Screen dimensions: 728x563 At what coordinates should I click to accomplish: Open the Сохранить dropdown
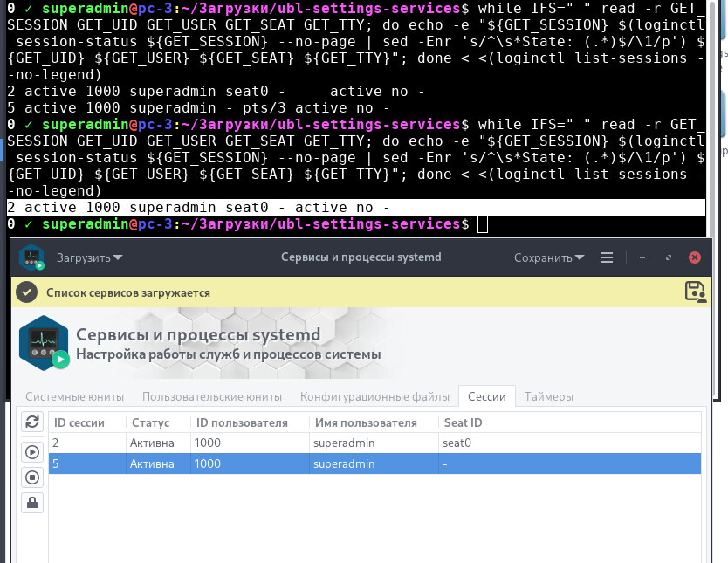pyautogui.click(x=549, y=257)
